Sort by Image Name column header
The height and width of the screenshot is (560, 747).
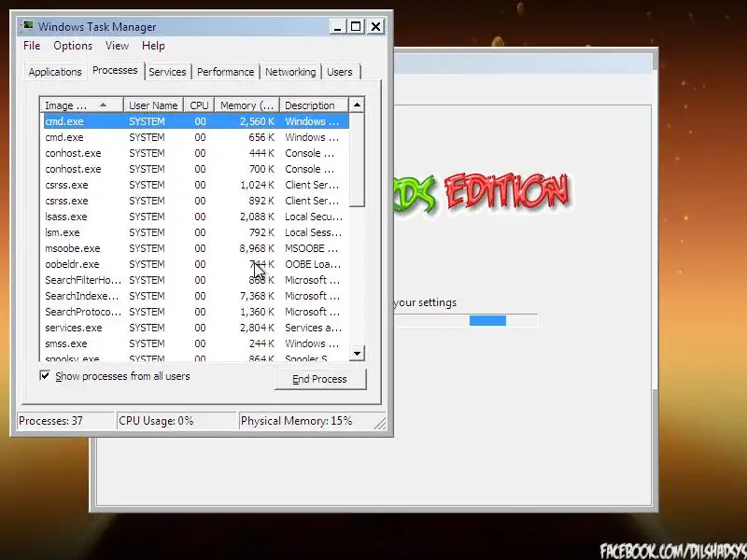tap(81, 105)
